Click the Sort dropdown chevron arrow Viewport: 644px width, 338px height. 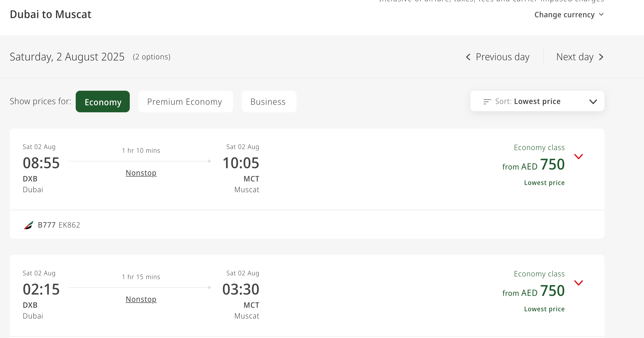tap(593, 102)
